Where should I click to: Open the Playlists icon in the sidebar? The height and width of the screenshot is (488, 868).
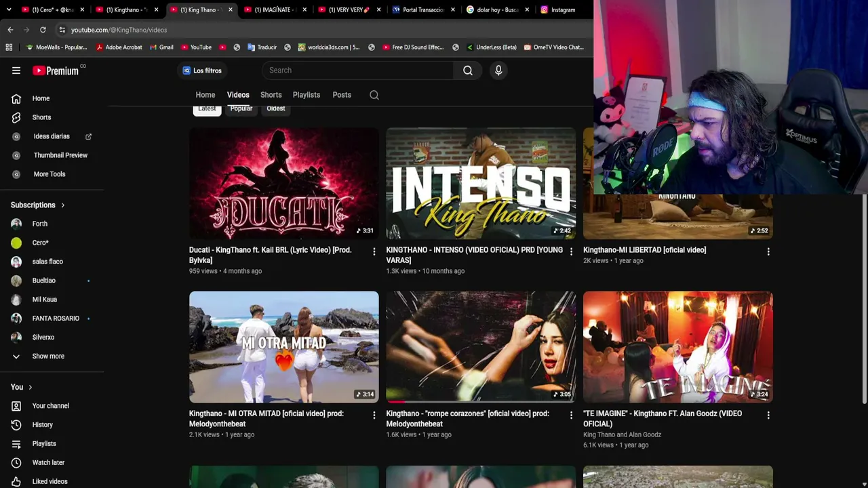point(16,444)
